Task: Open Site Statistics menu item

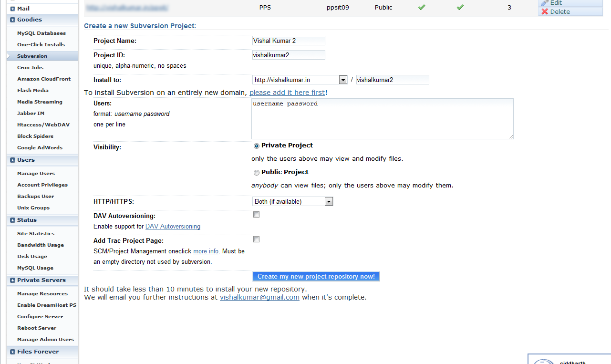Action: (x=36, y=233)
